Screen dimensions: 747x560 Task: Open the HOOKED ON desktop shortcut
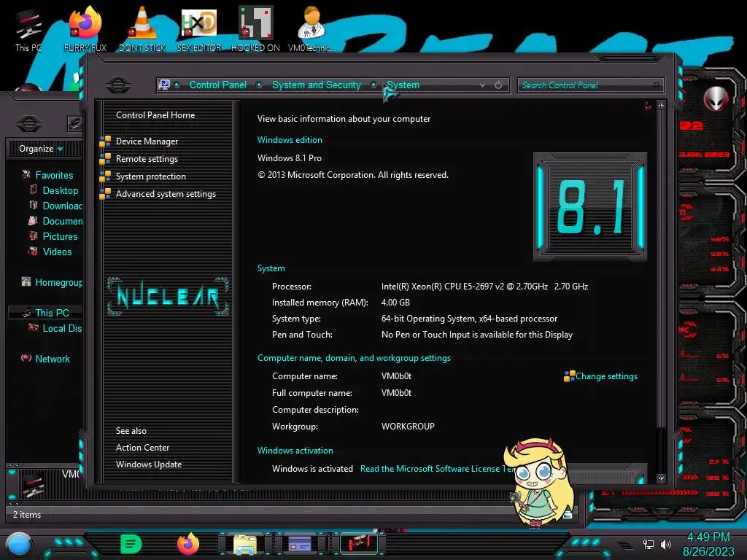click(255, 28)
